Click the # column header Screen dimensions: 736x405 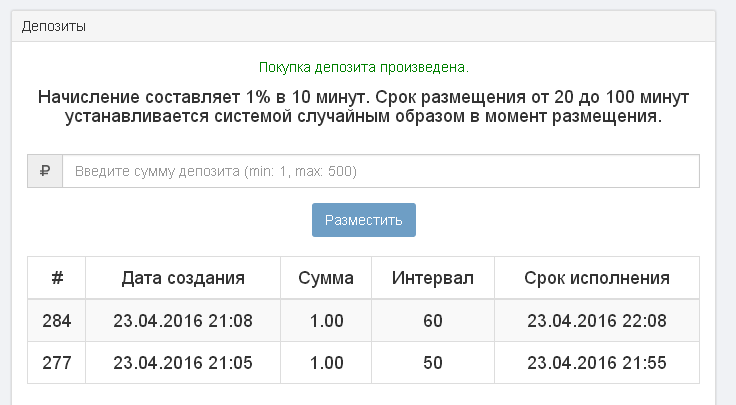click(57, 278)
